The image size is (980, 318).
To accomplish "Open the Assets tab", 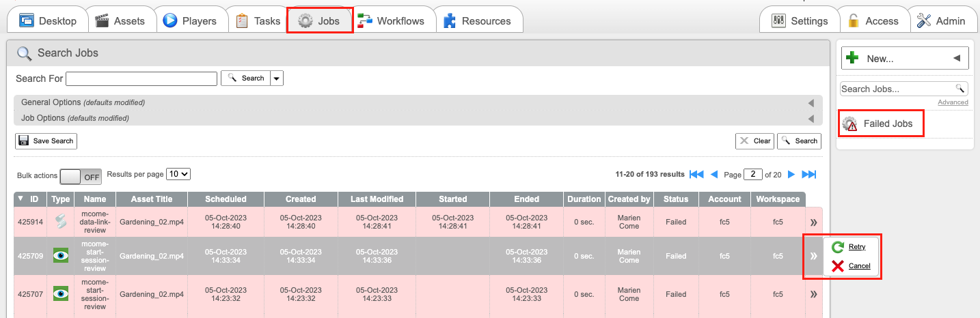I will click(x=120, y=20).
